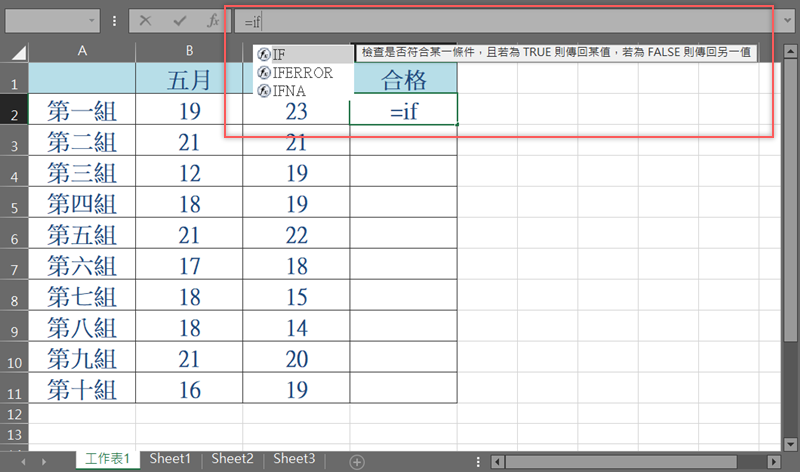The image size is (800, 472).
Task: Expand the formula bar
Action: (x=787, y=21)
